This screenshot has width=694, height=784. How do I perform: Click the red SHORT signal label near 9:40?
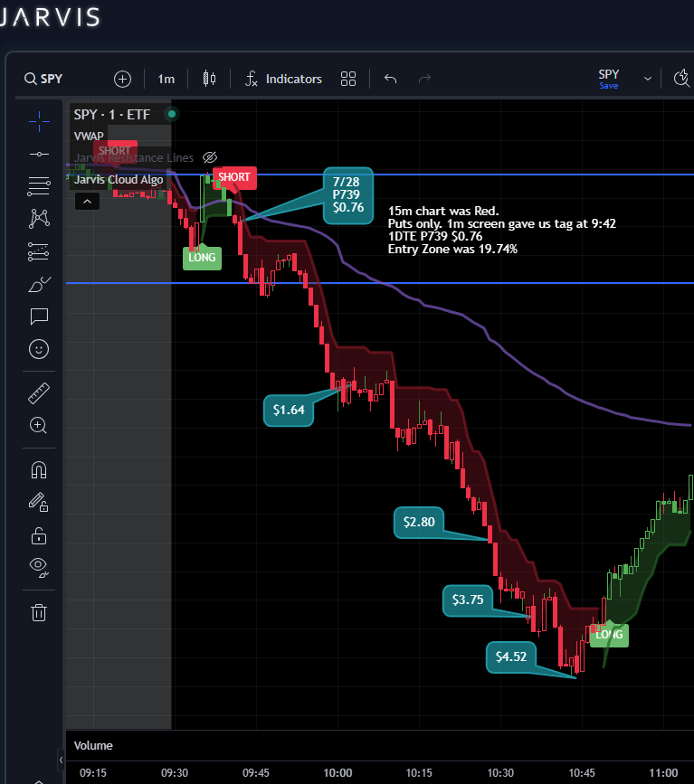coord(234,177)
